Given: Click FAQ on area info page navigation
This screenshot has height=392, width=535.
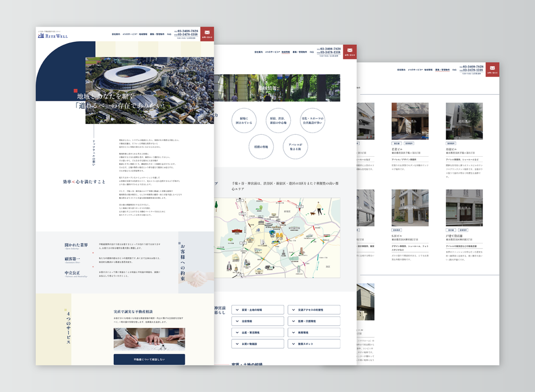Looking at the screenshot, I should point(312,52).
